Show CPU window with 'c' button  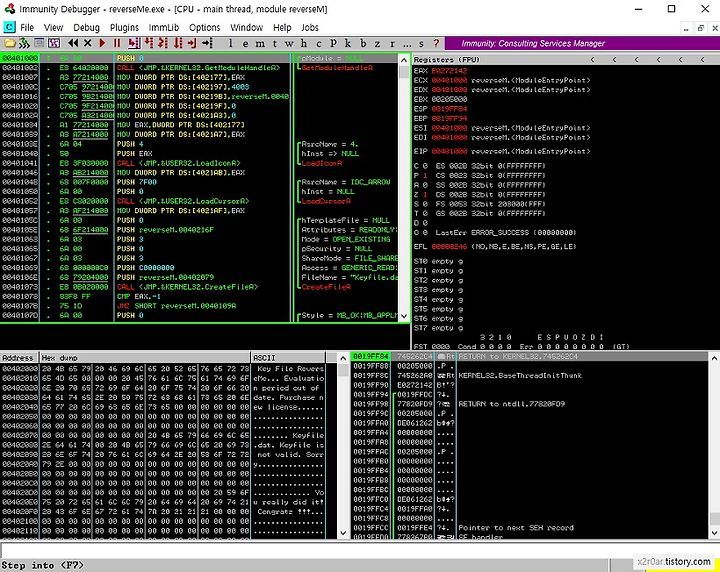pos(319,43)
